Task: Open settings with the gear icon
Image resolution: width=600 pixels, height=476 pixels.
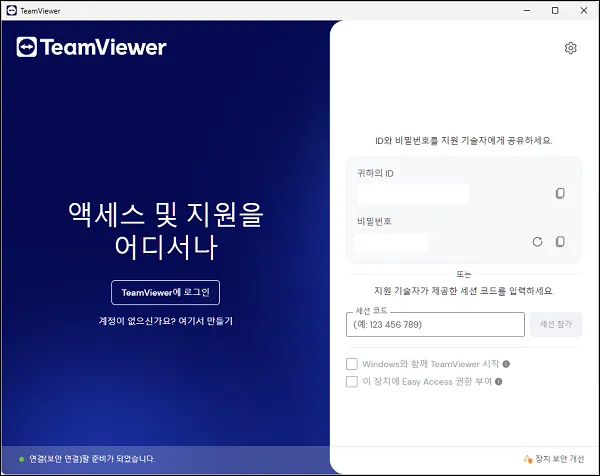Action: coord(570,48)
